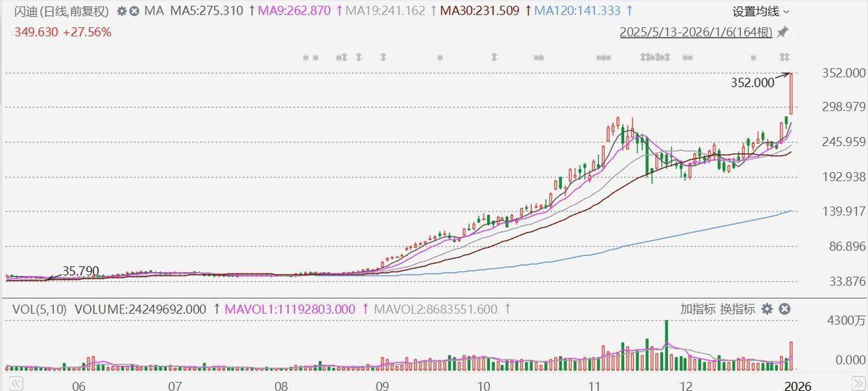Pin the date range with pushpin icon
868x391 pixels.
pyautogui.click(x=783, y=32)
